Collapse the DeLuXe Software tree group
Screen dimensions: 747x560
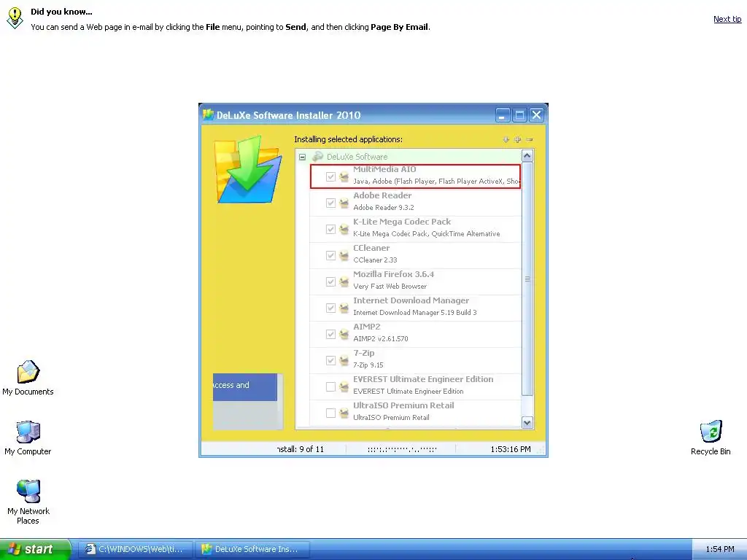click(302, 157)
